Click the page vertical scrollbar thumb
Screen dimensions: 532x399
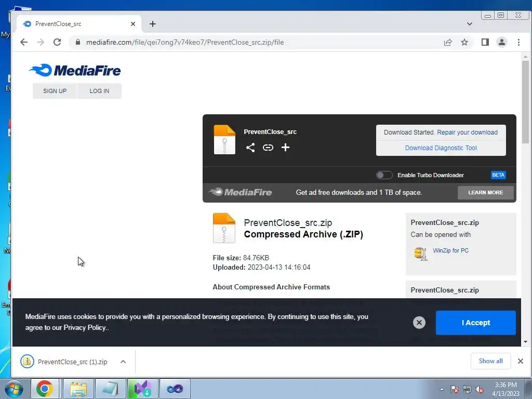(525, 102)
